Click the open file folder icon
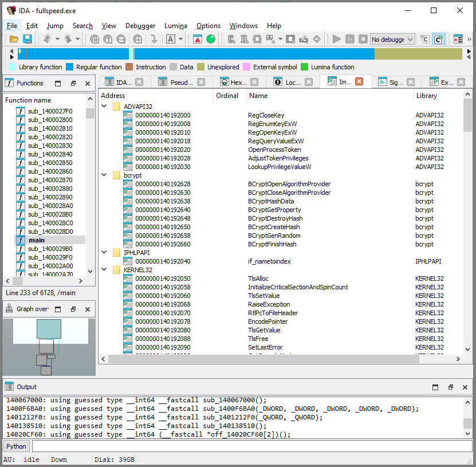 14,39
